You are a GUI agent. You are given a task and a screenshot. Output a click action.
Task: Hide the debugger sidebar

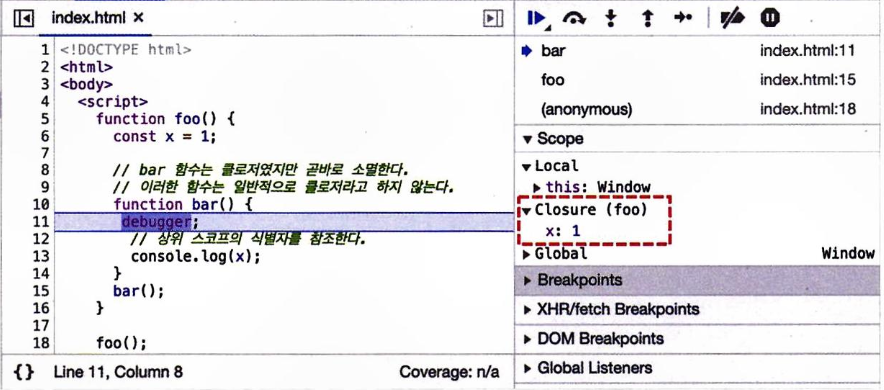pos(493,19)
